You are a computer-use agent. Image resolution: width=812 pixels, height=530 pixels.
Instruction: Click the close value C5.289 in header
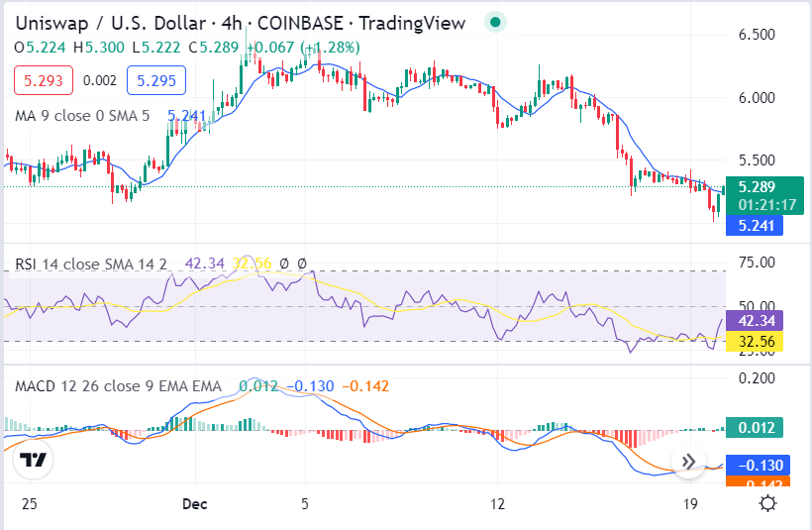click(213, 48)
